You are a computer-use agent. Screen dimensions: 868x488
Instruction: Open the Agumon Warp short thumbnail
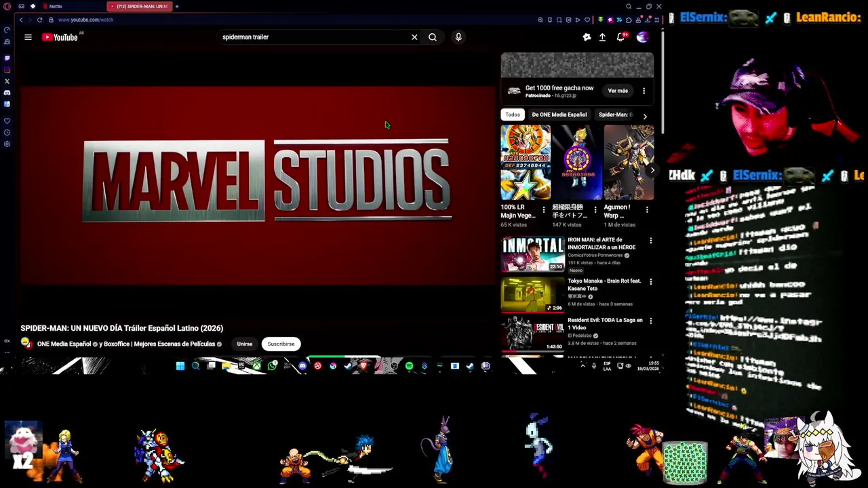629,163
